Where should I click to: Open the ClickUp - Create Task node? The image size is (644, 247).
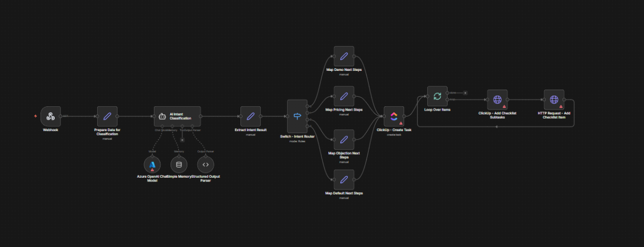pos(394,116)
